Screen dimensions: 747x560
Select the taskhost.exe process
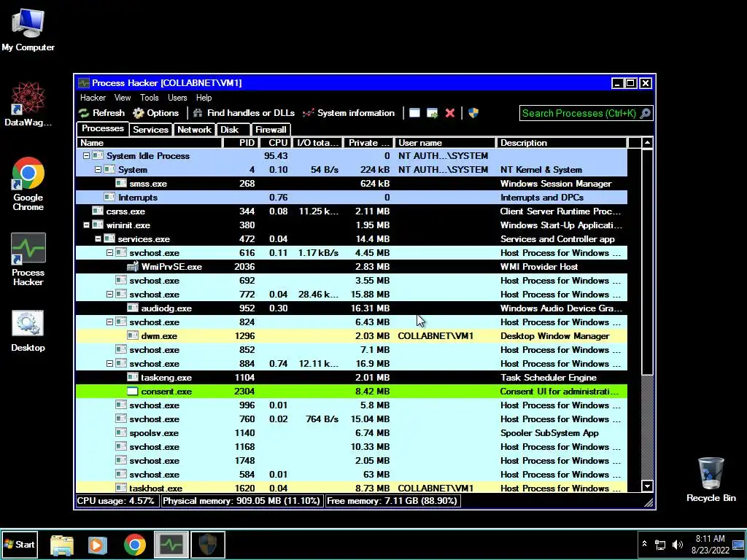[x=352, y=488]
